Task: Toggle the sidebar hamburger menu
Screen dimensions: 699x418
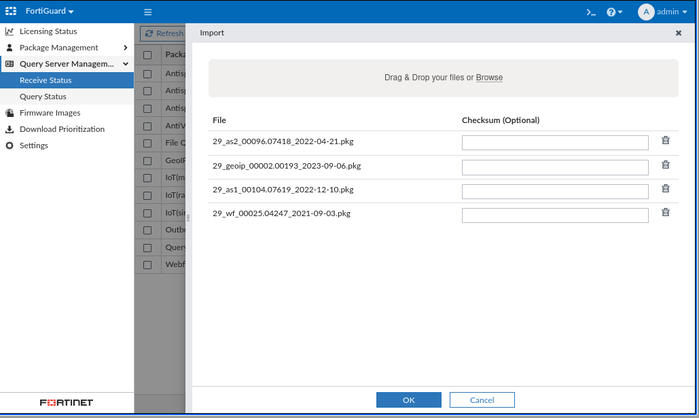Action: pyautogui.click(x=148, y=12)
